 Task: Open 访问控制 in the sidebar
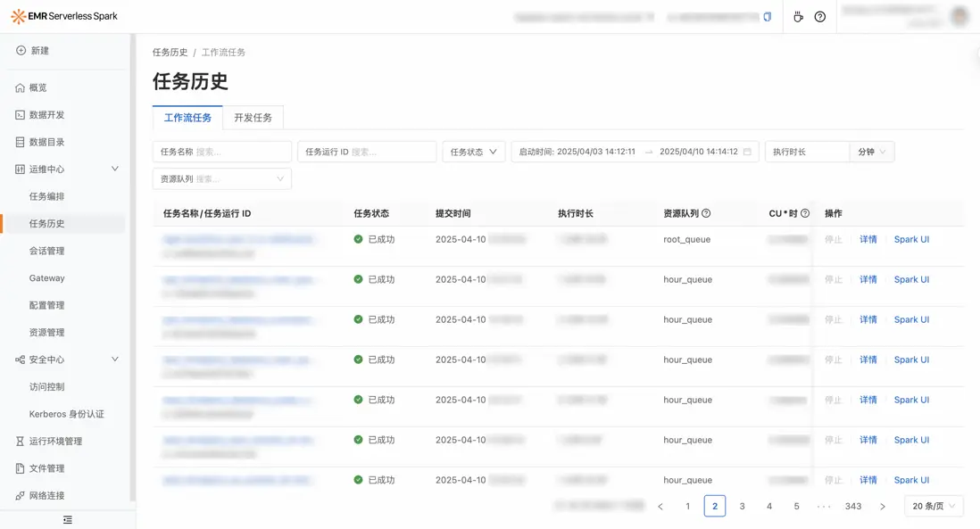tap(47, 387)
